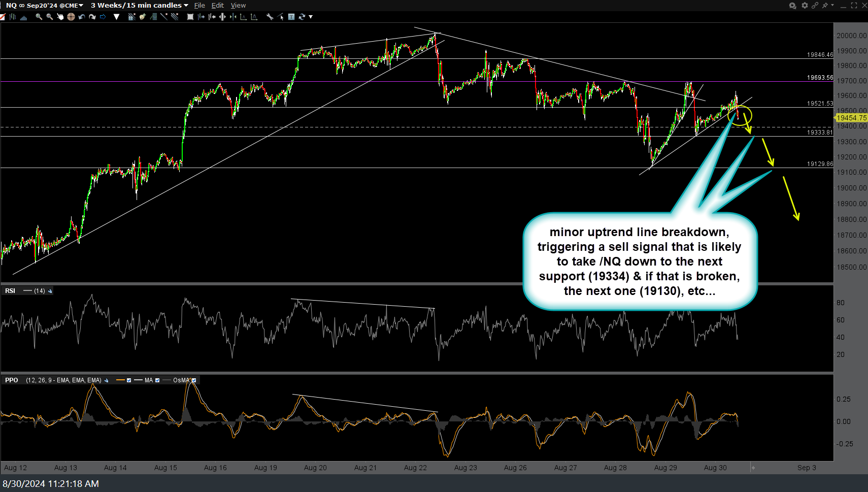Select the Text annotation tool
Image resolution: width=868 pixels, height=492 pixels.
tap(290, 17)
